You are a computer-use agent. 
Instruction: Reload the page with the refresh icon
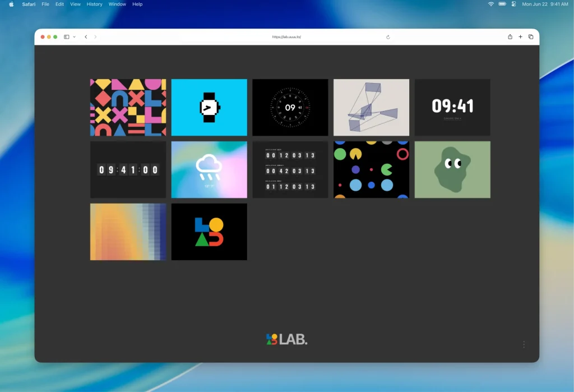pos(388,37)
